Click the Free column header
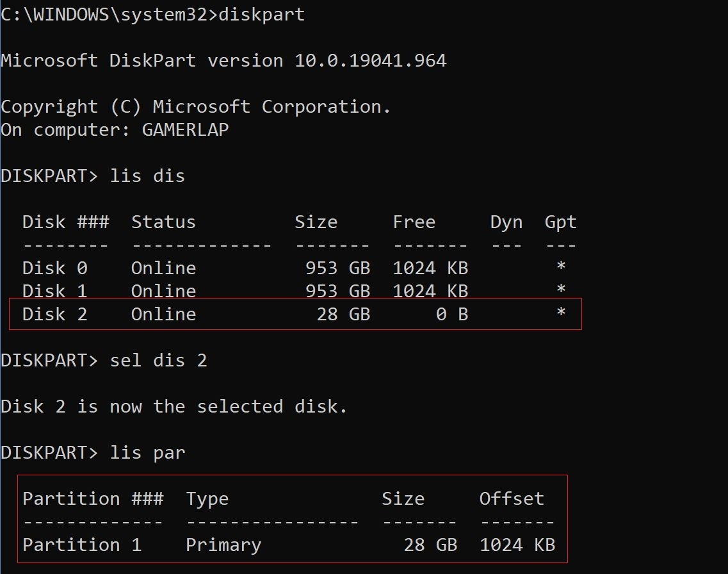728x574 pixels. pyautogui.click(x=414, y=222)
